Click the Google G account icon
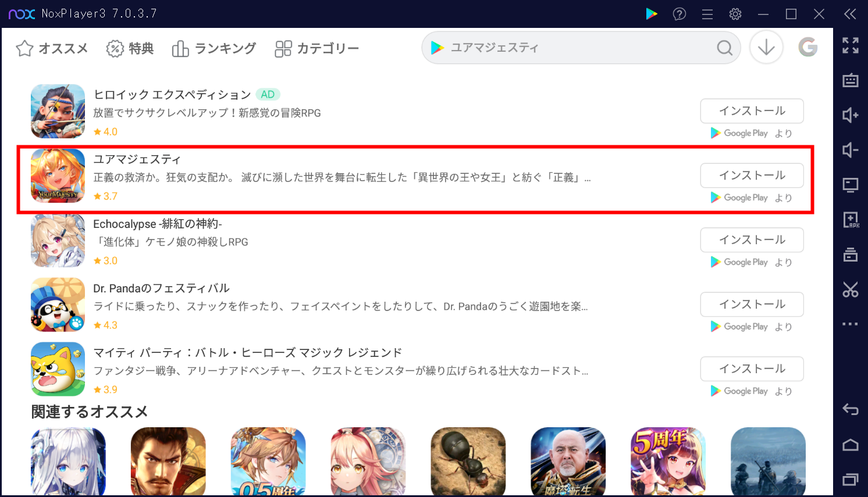 808,47
